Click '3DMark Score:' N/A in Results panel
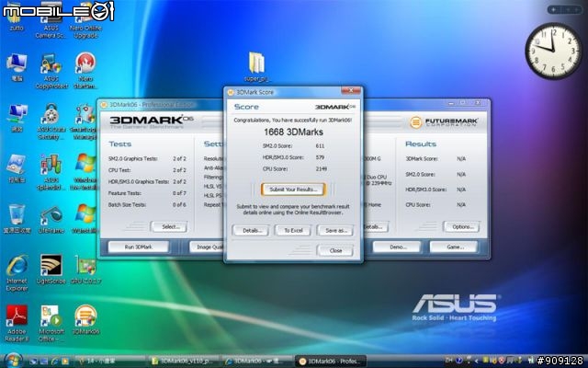The image size is (588, 368). tap(461, 159)
